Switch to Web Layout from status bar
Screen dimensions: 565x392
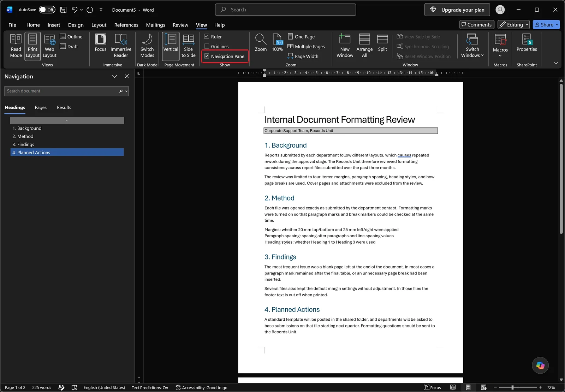click(483, 387)
